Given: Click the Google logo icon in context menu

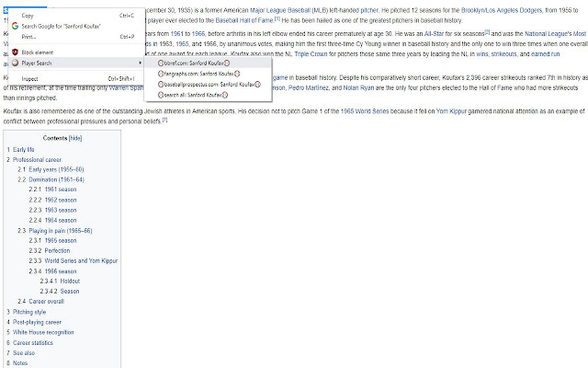Looking at the screenshot, I should (15, 27).
